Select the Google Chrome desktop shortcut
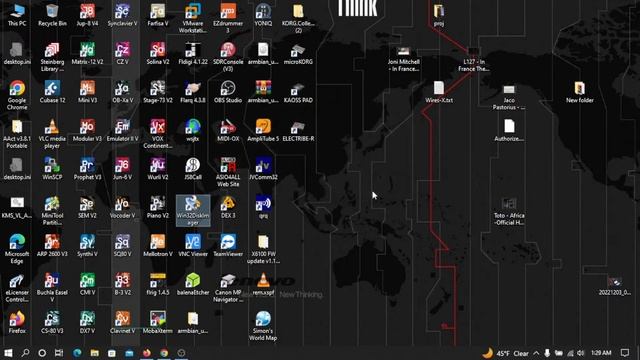 click(x=17, y=96)
